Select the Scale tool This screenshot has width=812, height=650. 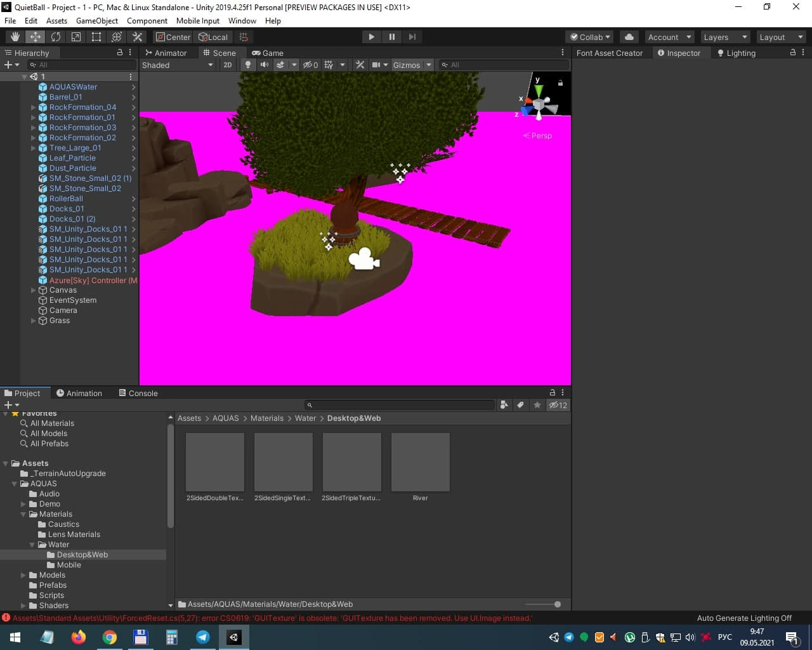click(x=76, y=37)
